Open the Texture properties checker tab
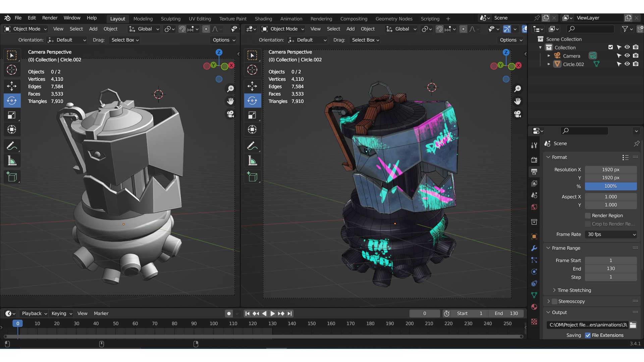Image resolution: width=644 pixels, height=362 pixels. pos(534,322)
